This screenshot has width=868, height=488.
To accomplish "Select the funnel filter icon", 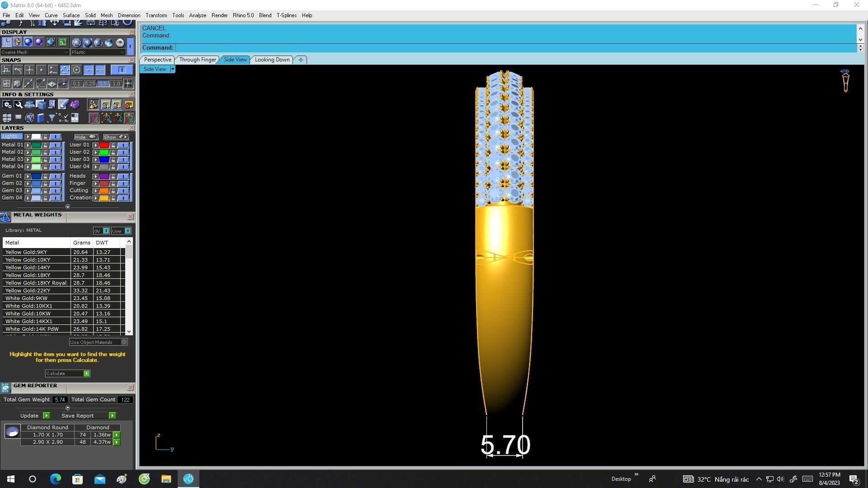I will pos(52,118).
